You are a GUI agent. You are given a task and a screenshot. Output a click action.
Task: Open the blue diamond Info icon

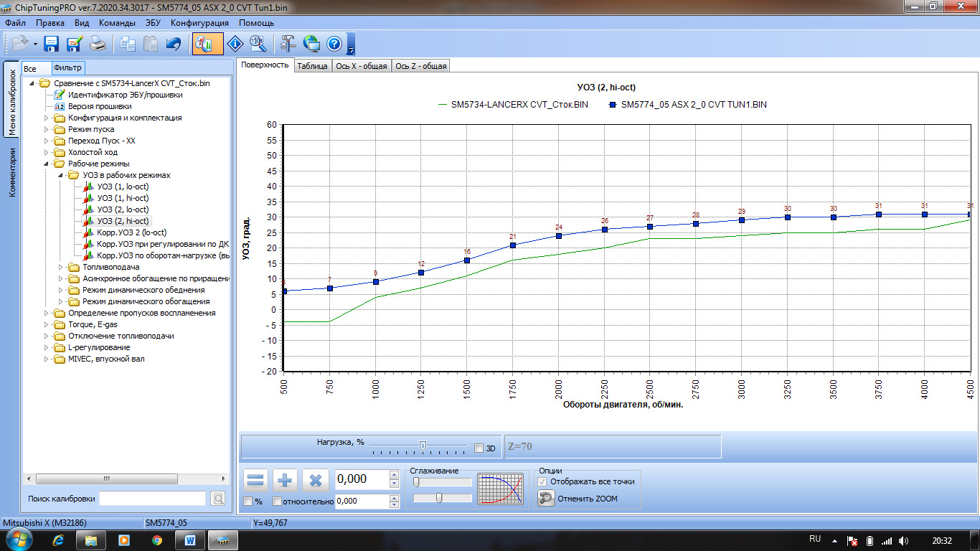[x=235, y=44]
